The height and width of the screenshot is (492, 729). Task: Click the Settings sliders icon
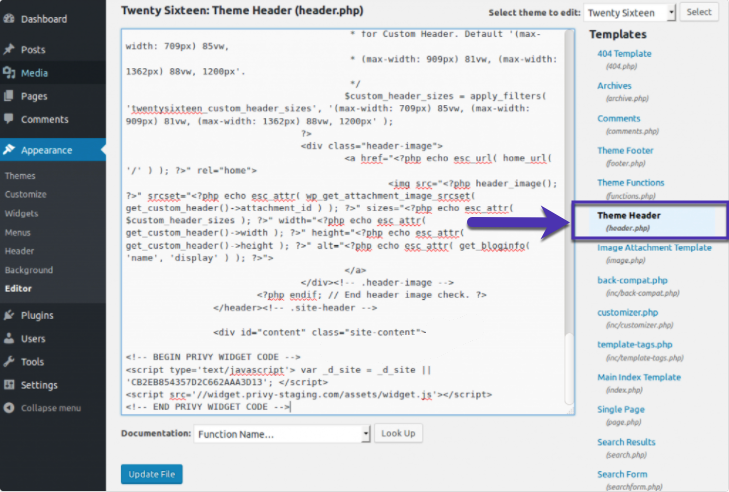[9, 385]
